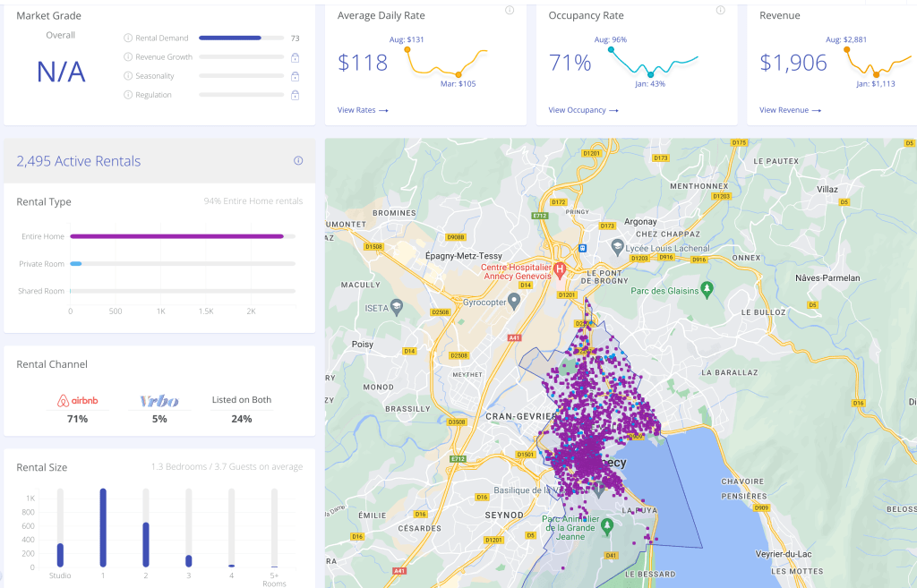Select the Centre Hospitalier hospital map marker

561,268
